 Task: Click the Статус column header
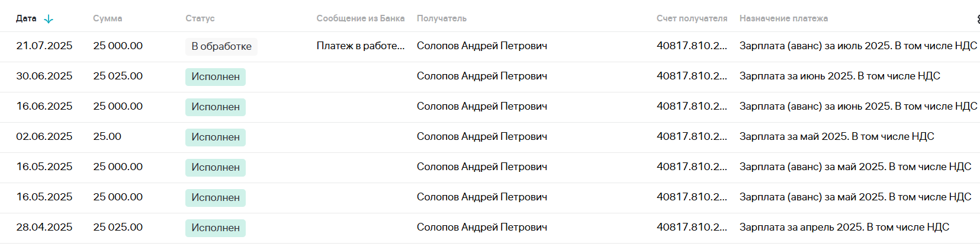tap(200, 18)
